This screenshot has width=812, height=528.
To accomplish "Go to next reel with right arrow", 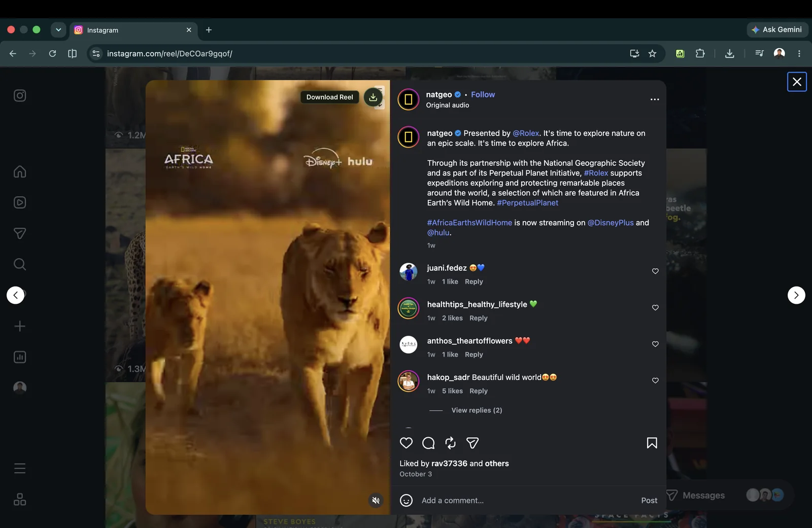I will click(796, 295).
